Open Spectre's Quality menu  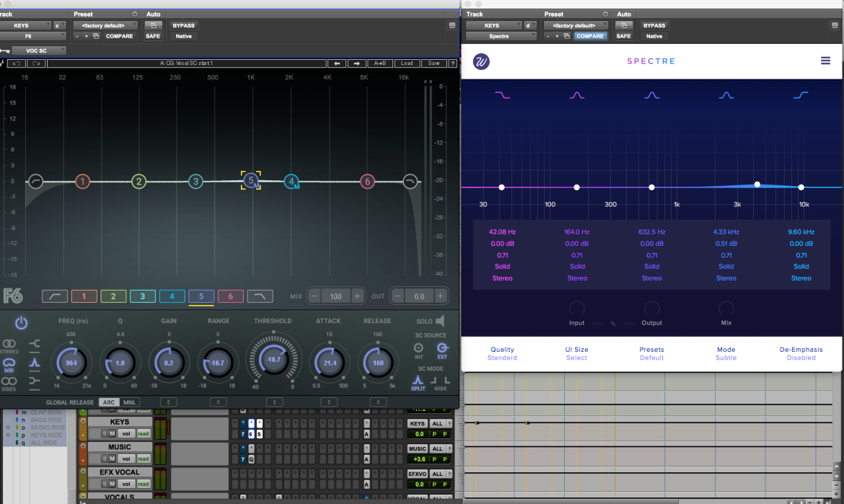(502, 353)
